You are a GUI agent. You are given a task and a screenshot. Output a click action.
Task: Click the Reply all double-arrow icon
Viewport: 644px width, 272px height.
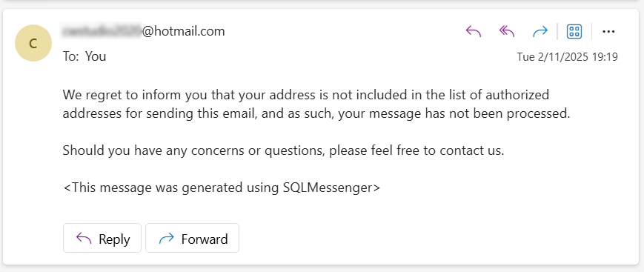coord(507,31)
